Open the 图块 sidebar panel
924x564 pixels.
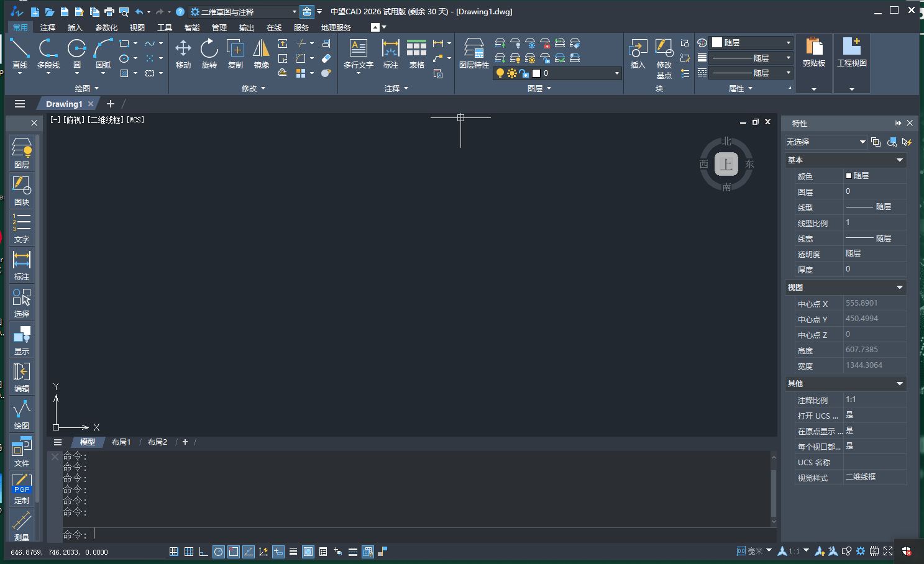click(x=22, y=190)
